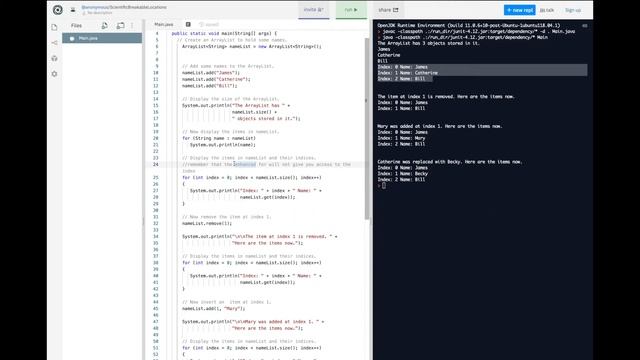
Task: Click 'Index: 1 Name: Catherine' in the console
Action: pos(407,73)
